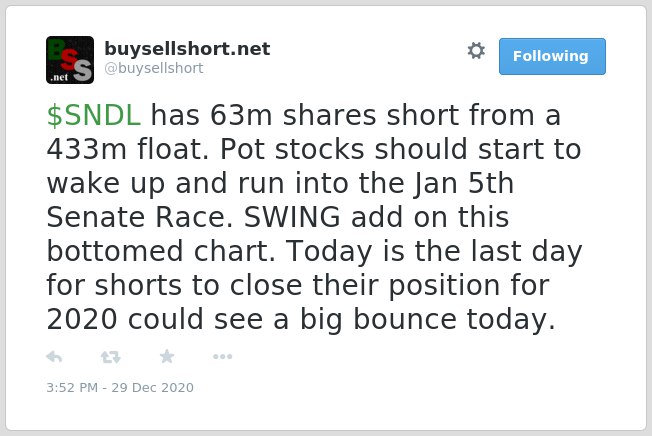This screenshot has width=652, height=436.
Task: Click the word SWING in the tweet
Action: (x=292, y=217)
